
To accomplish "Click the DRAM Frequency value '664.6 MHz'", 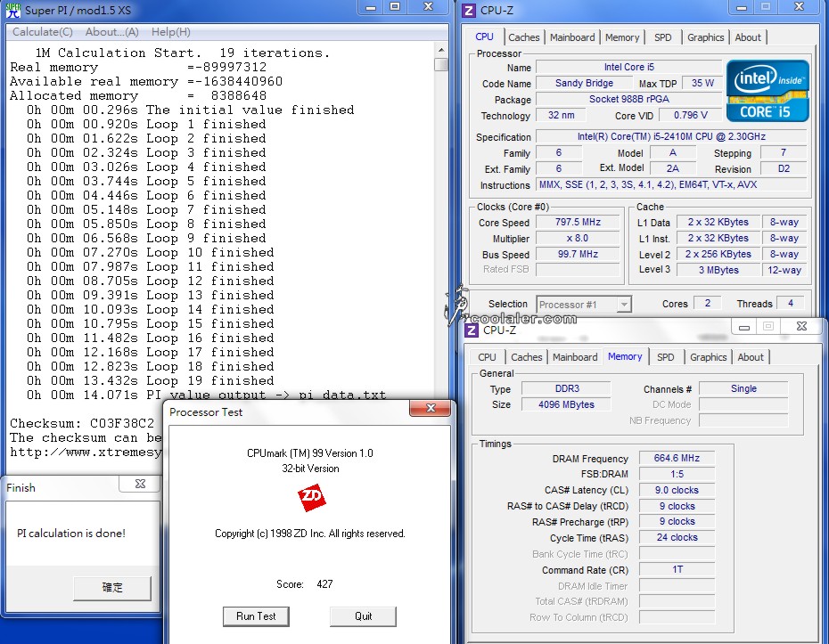I will click(677, 458).
